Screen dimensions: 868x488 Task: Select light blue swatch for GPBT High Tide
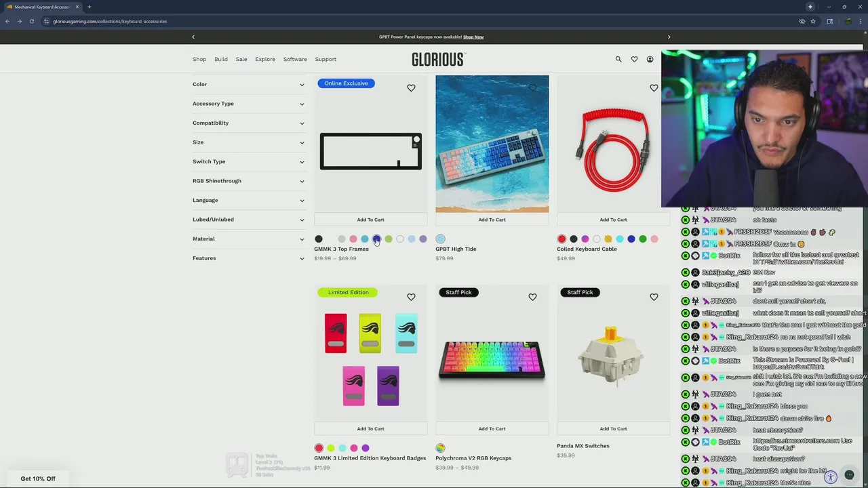point(440,239)
